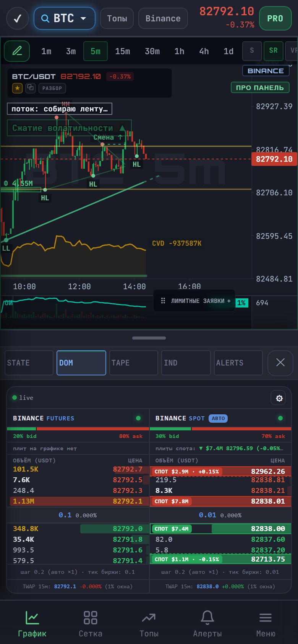298x644 pixels.
Task: Switch to the ALERTS tab
Action: click(238, 363)
